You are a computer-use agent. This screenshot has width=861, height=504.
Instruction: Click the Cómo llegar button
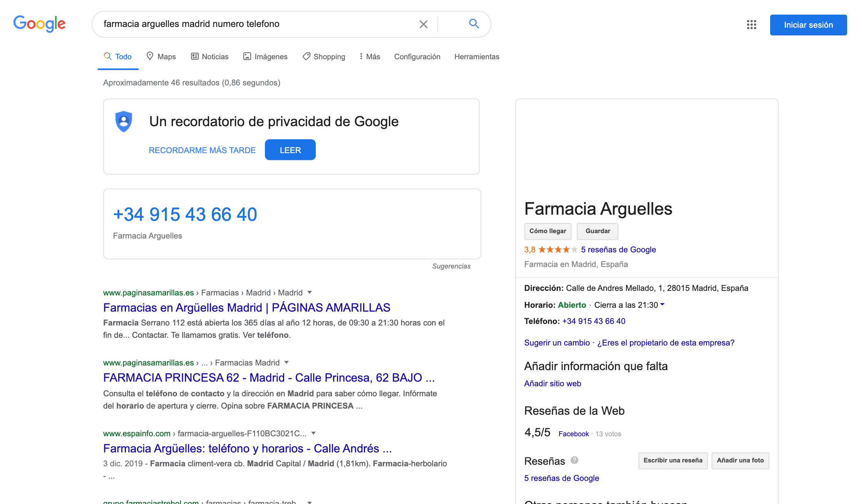tap(548, 231)
